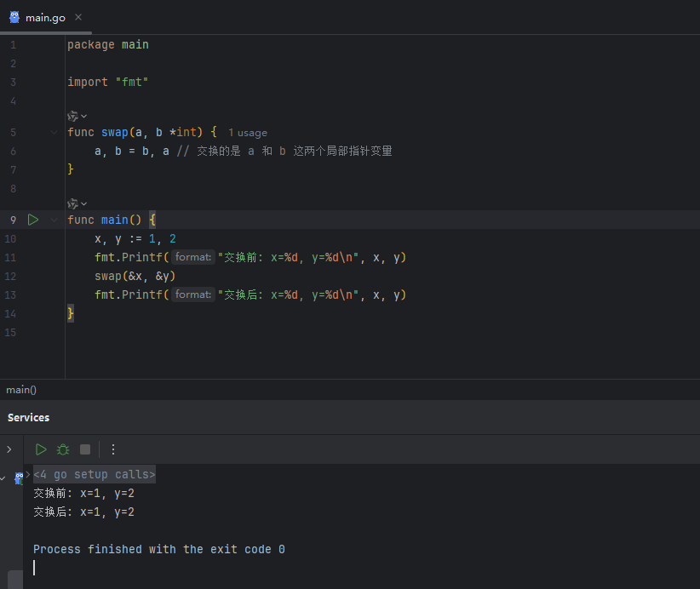Expand the folded '4 go setup calls' line

[95, 474]
